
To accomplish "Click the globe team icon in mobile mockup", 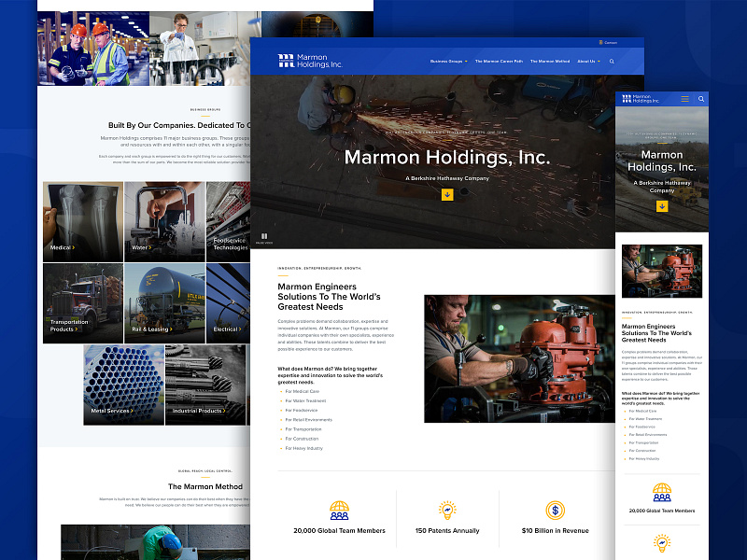I will (662, 493).
